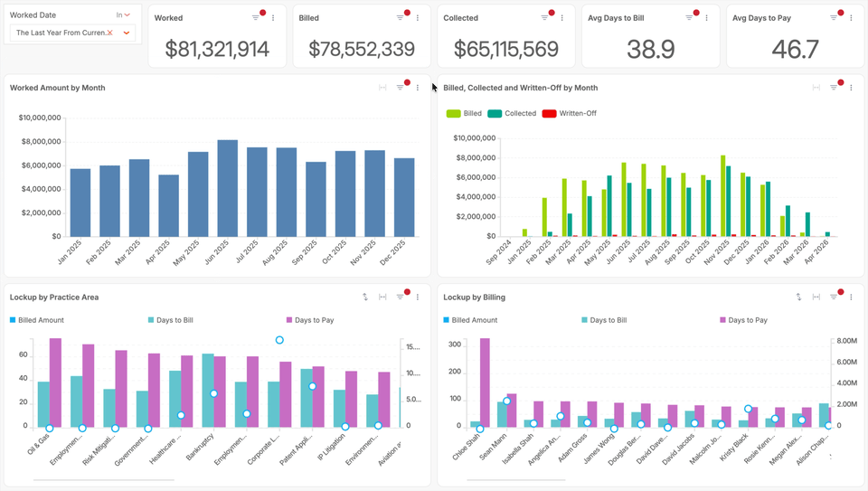Clear the Worked Date filter value with X
The image size is (868, 491).
coord(110,33)
